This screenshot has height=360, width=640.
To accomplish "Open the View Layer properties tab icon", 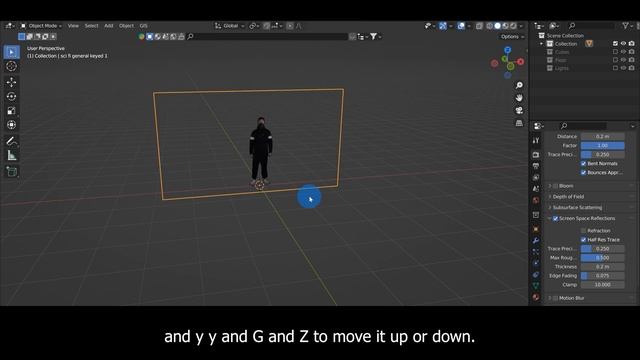I will click(x=536, y=178).
